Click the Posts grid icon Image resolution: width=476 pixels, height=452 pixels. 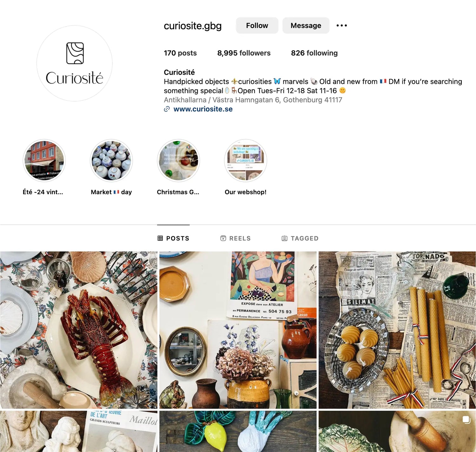160,238
